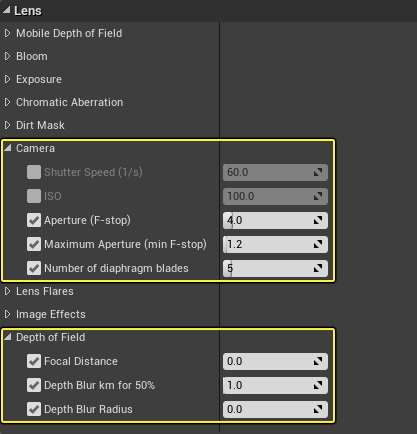Enable the ISO override checkbox
The width and height of the screenshot is (417, 434).
[34, 196]
